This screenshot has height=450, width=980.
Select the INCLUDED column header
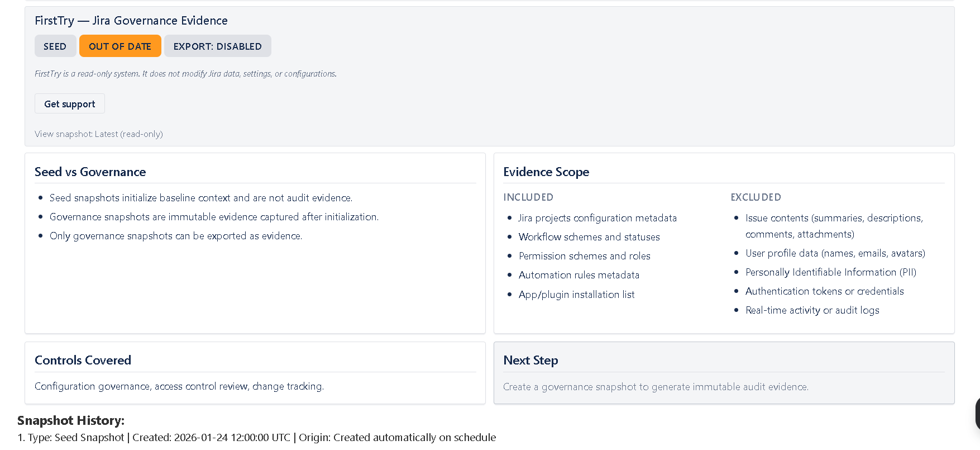point(528,197)
